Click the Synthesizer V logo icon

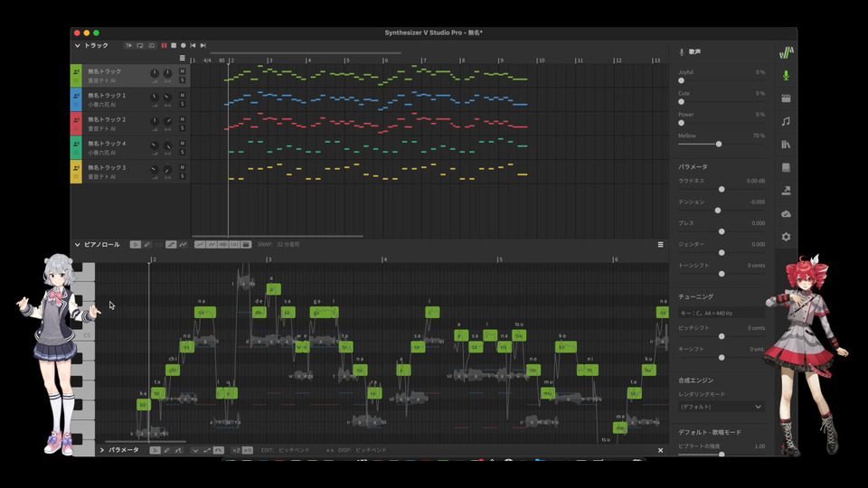pyautogui.click(x=786, y=52)
